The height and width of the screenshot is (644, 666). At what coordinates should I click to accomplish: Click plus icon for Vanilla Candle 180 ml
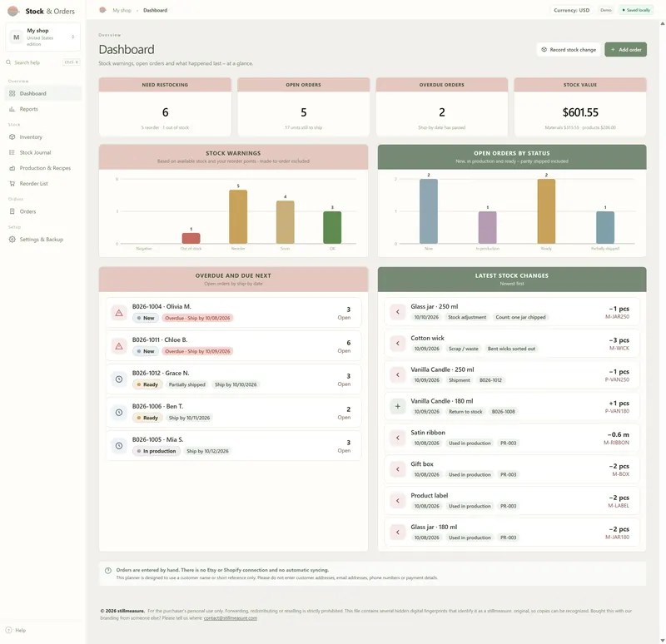[x=398, y=406]
